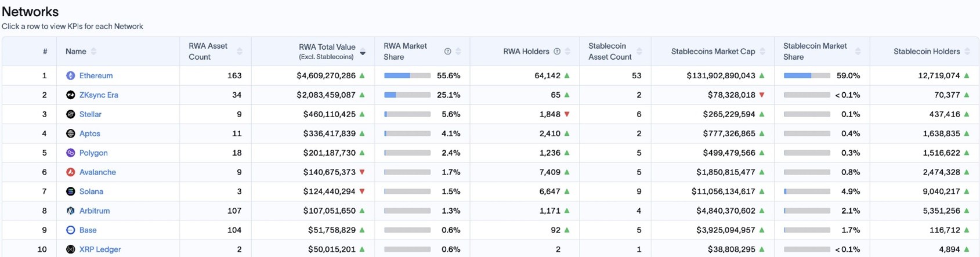Open the Aptos network link

tap(90, 133)
